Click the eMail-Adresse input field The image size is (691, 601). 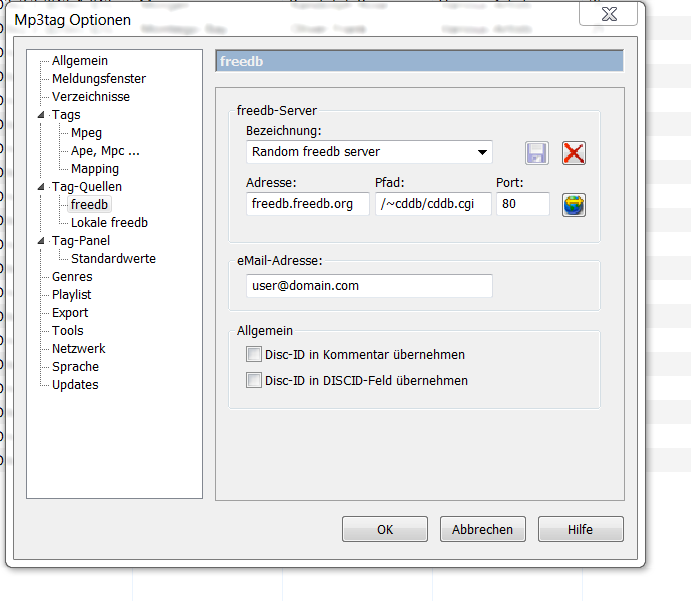(x=369, y=286)
